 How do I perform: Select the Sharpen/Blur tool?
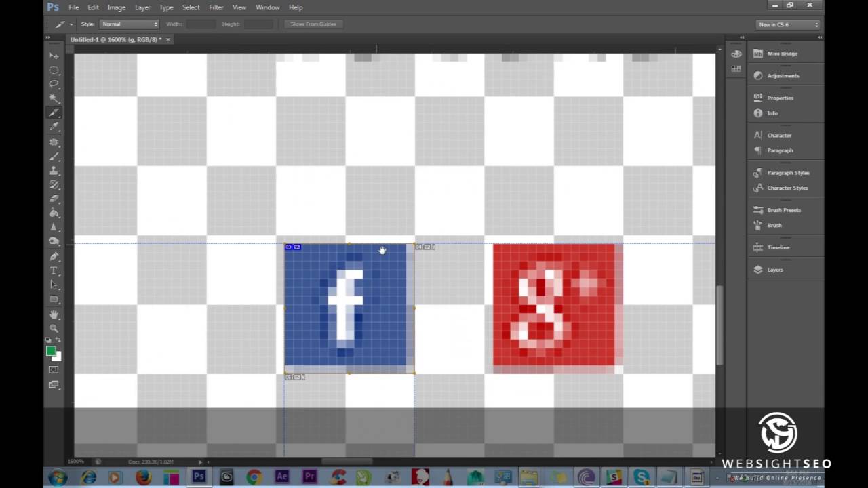coord(54,227)
